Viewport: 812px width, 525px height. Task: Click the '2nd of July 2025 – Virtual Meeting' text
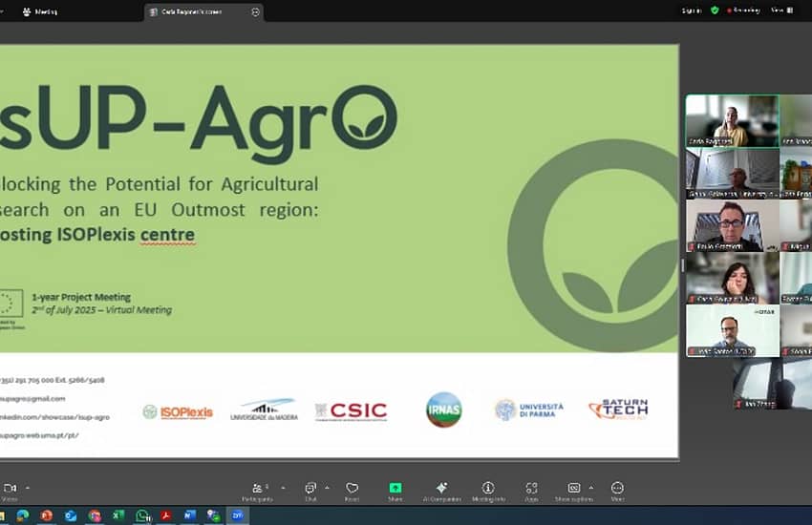[x=101, y=310]
